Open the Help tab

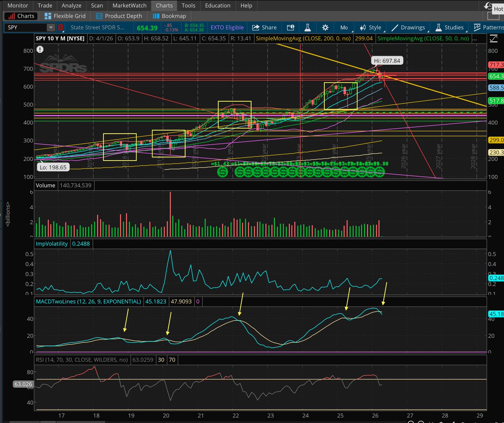[246, 5]
